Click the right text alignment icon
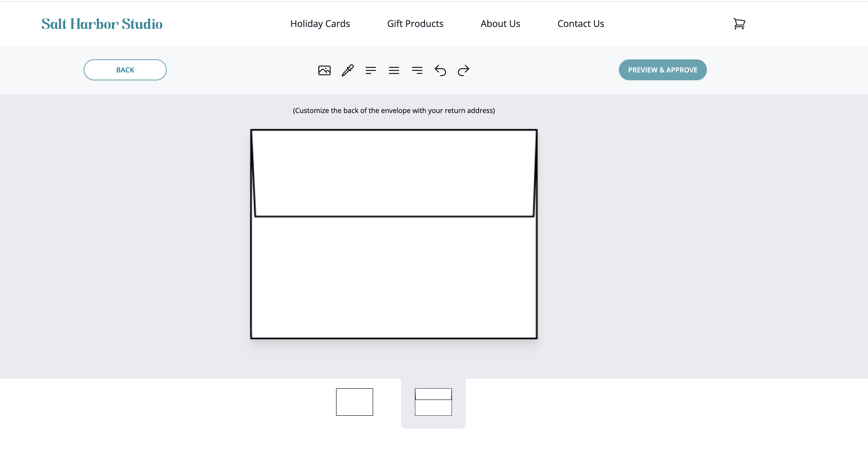 [x=417, y=70]
